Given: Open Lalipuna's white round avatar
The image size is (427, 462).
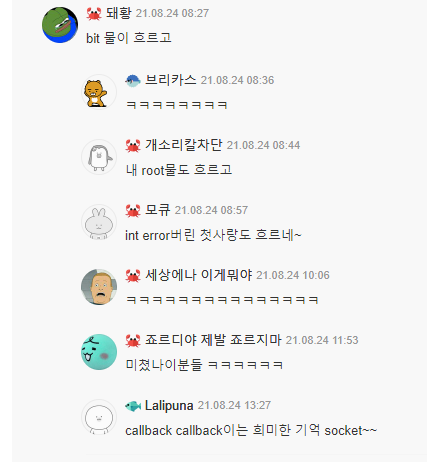Looking at the screenshot, I should click(99, 417).
